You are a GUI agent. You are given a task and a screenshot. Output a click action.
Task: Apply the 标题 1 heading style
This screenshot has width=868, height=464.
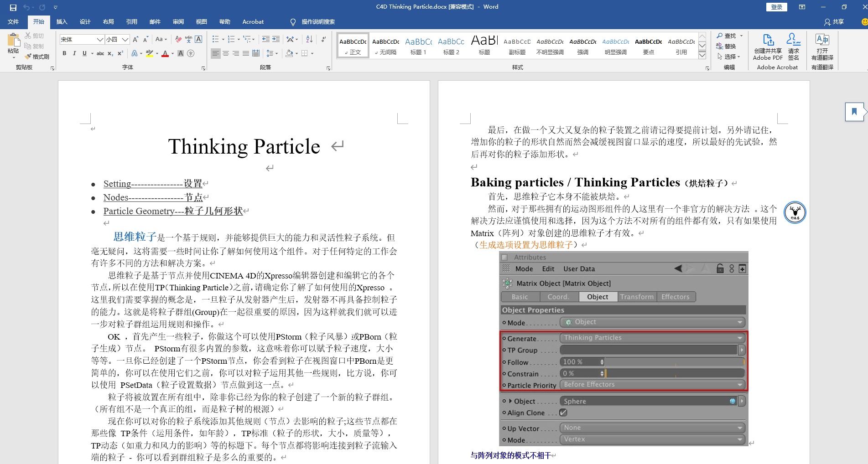point(418,46)
